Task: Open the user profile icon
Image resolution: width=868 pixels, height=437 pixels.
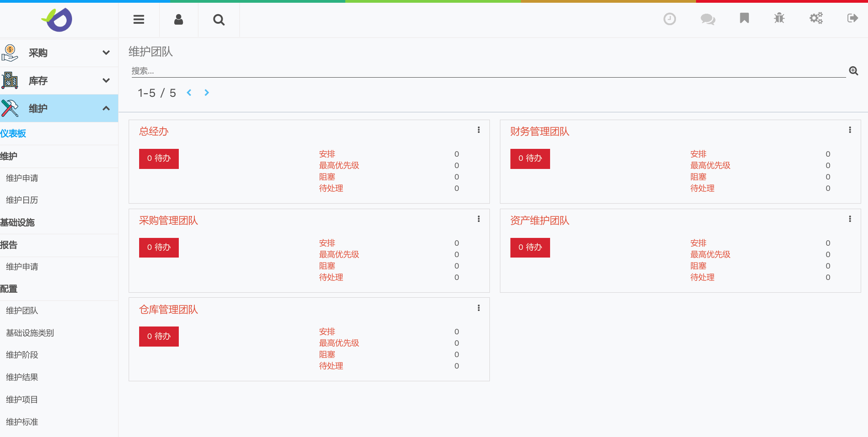Action: (x=178, y=19)
